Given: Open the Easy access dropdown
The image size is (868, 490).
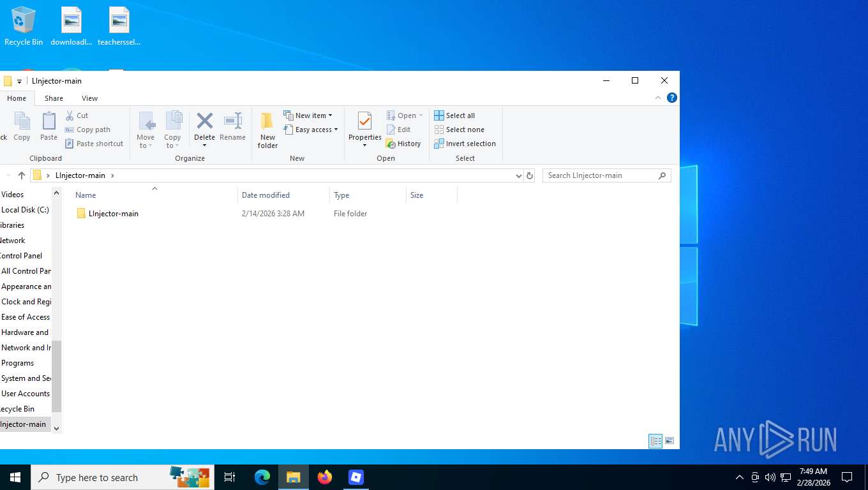Looking at the screenshot, I should pos(311,130).
